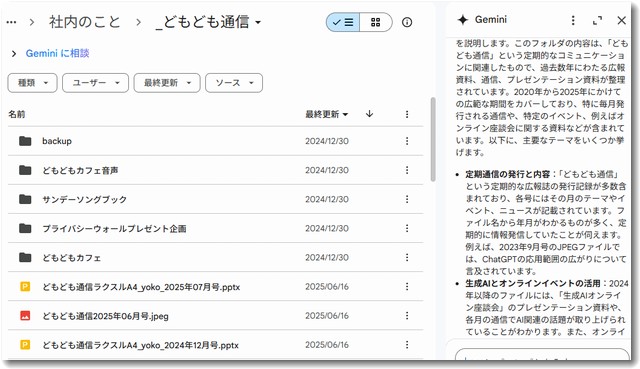This screenshot has width=640, height=369.
Task: Click the Gemini sparkle logo
Action: click(462, 20)
